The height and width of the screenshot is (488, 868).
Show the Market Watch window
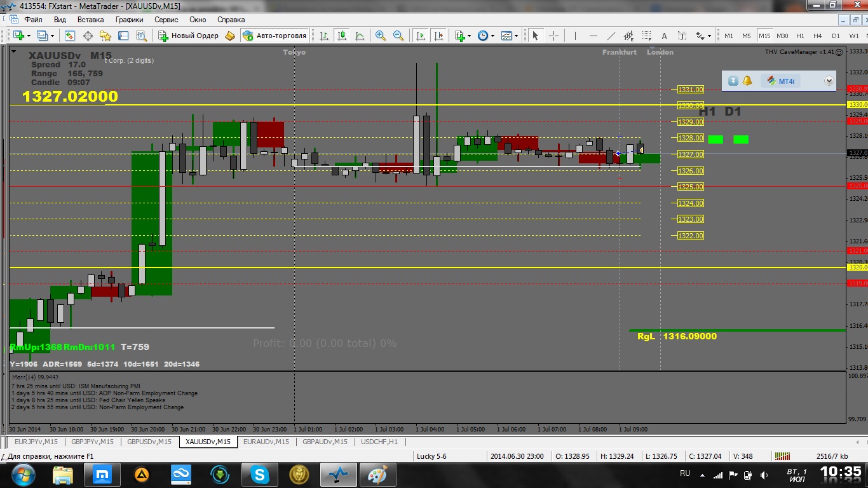[70, 36]
